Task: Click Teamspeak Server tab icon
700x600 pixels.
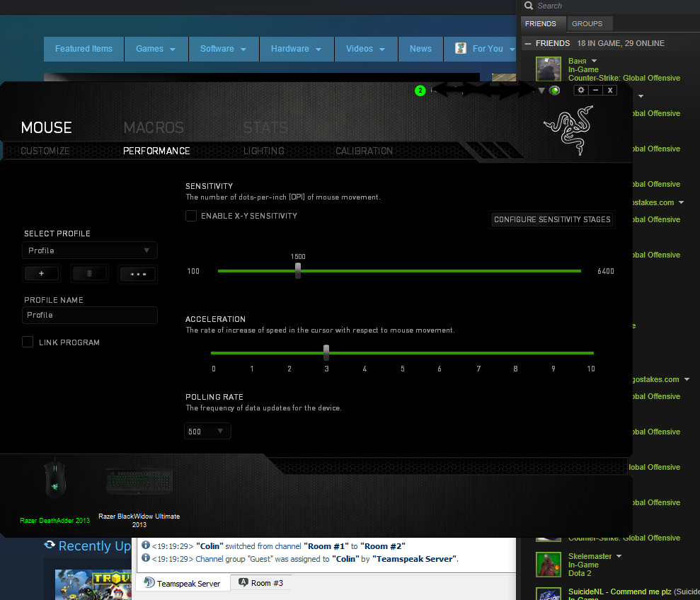Action: click(149, 582)
